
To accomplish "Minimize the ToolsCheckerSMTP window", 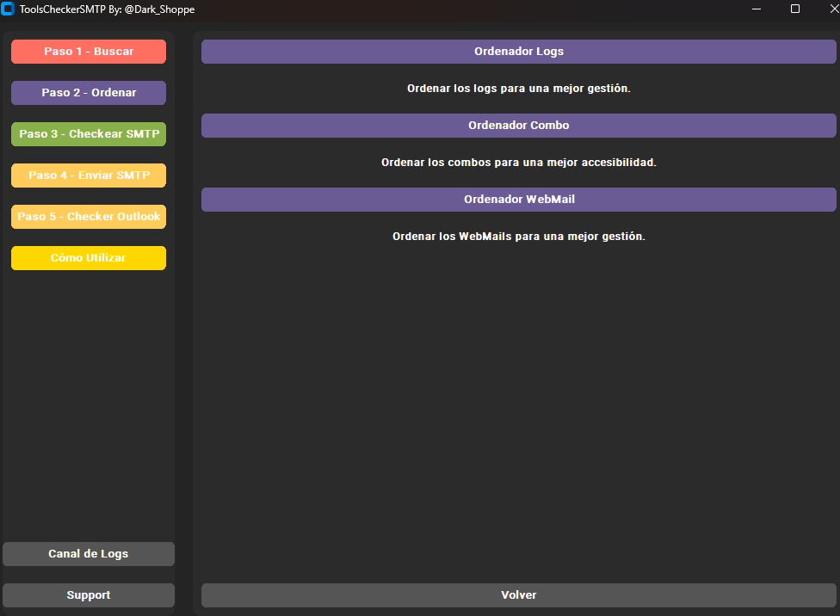I will click(x=756, y=9).
